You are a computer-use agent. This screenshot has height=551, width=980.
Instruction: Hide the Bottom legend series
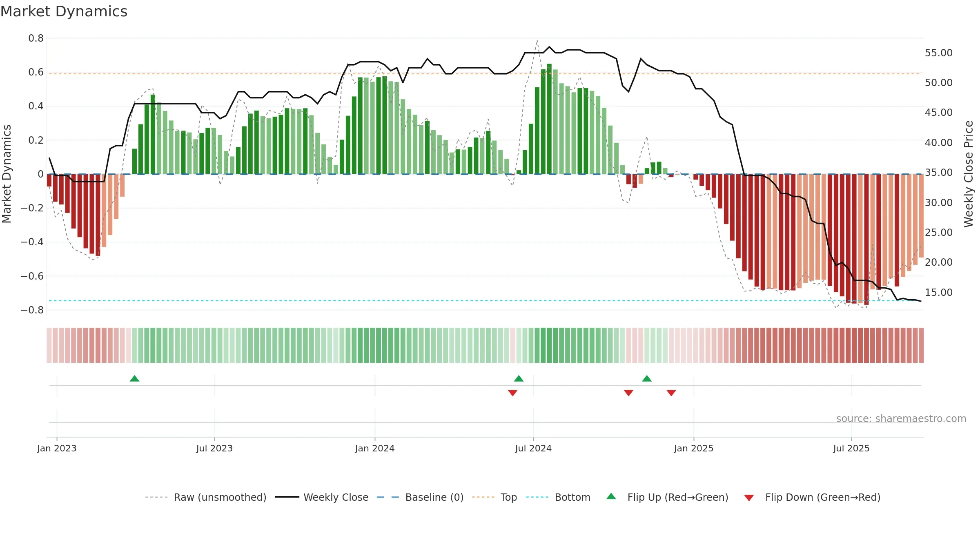click(558, 497)
